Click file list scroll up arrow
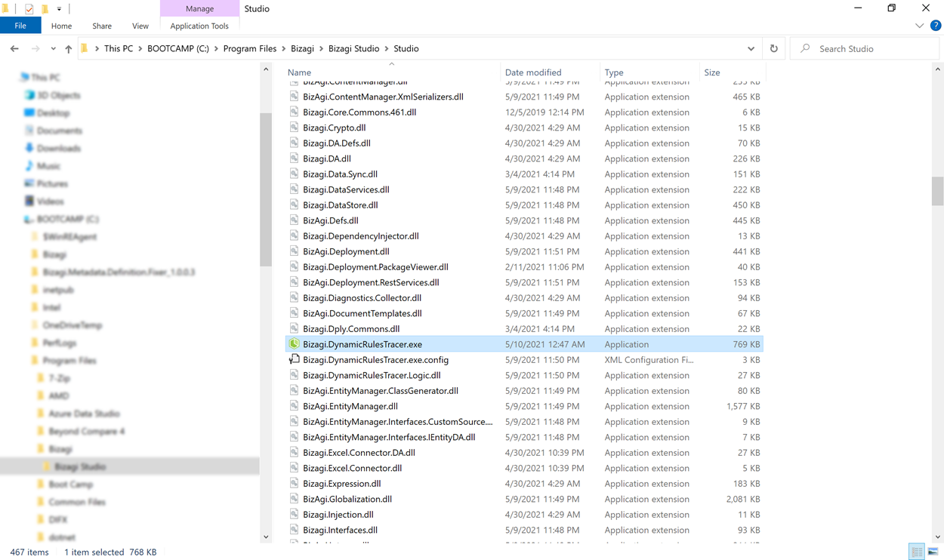The height and width of the screenshot is (560, 944). pos(937,69)
